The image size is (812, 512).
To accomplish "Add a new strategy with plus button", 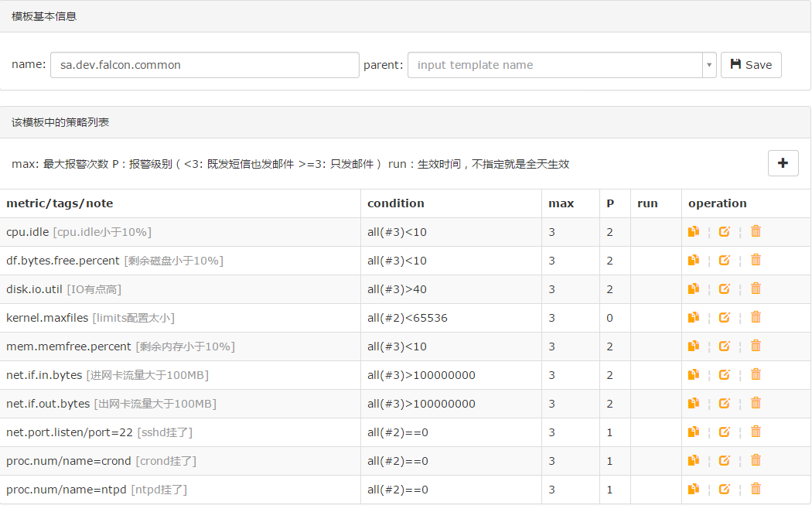I will [x=783, y=163].
